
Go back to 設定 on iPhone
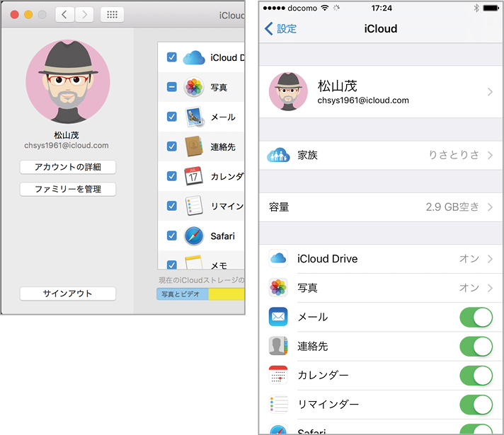point(281,29)
